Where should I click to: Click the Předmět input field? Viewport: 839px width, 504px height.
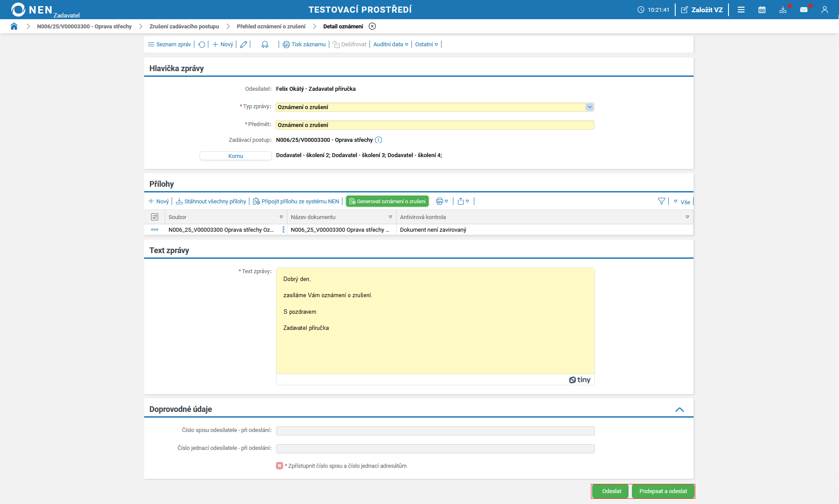coord(435,125)
